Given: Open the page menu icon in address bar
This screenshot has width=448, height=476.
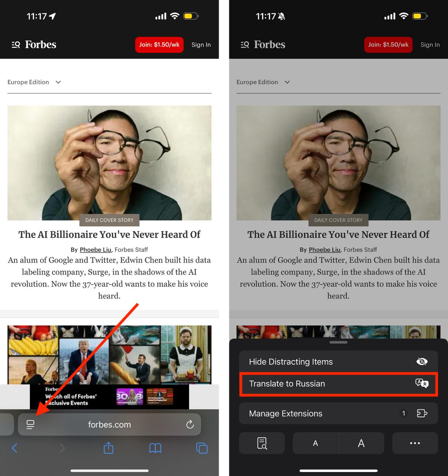Looking at the screenshot, I should click(30, 425).
